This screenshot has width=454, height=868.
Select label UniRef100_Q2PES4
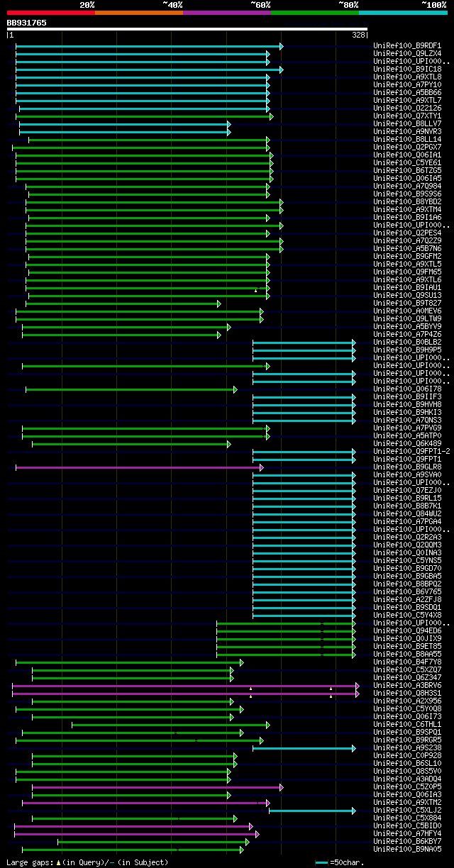[x=407, y=233]
